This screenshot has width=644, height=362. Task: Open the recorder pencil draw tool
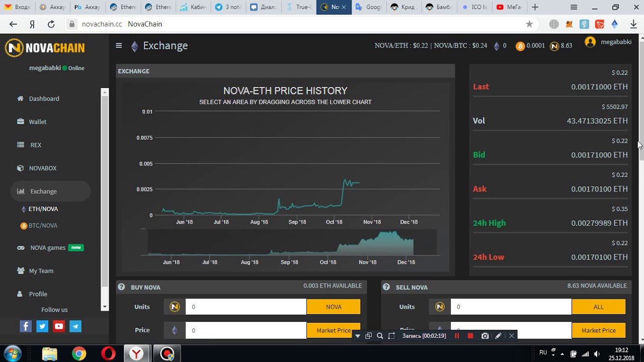click(x=498, y=336)
